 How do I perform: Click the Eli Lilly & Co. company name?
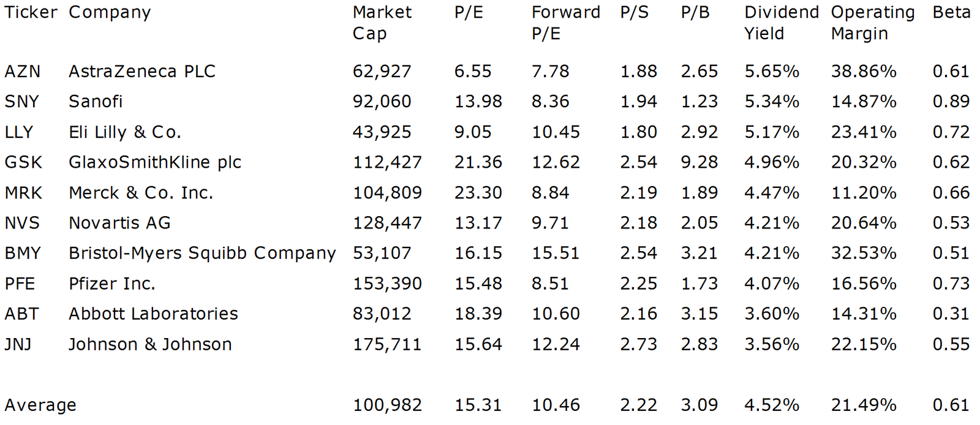pos(125,132)
